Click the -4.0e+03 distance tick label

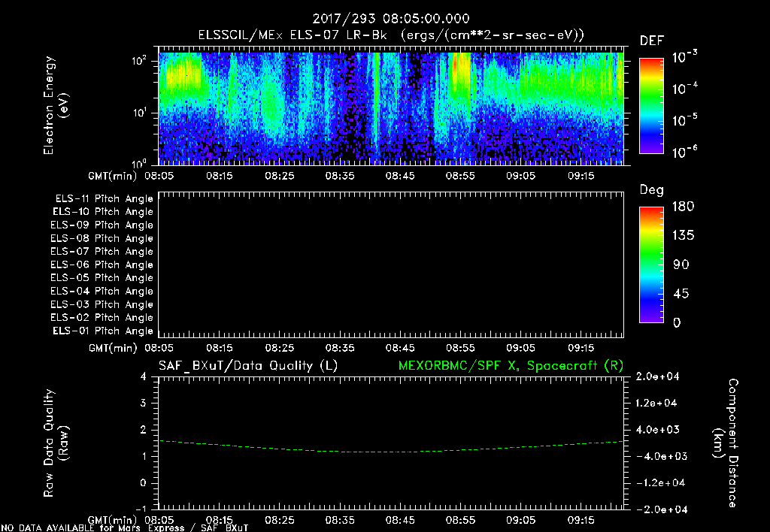660,456
